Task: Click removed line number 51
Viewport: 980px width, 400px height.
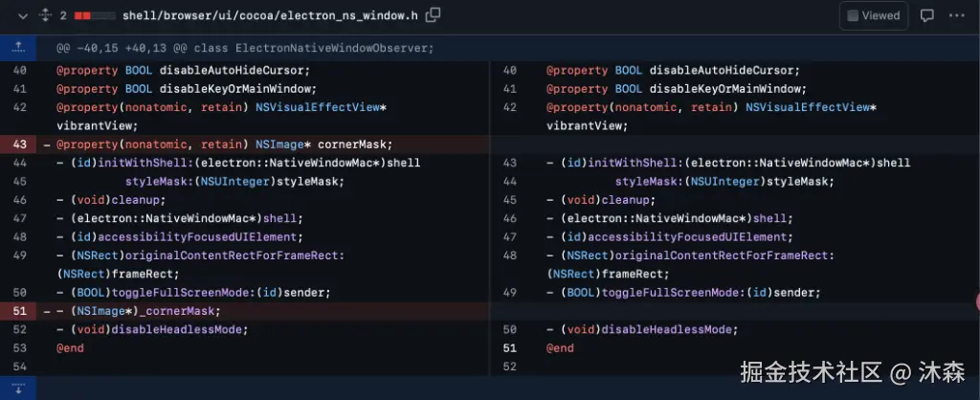Action: point(19,311)
